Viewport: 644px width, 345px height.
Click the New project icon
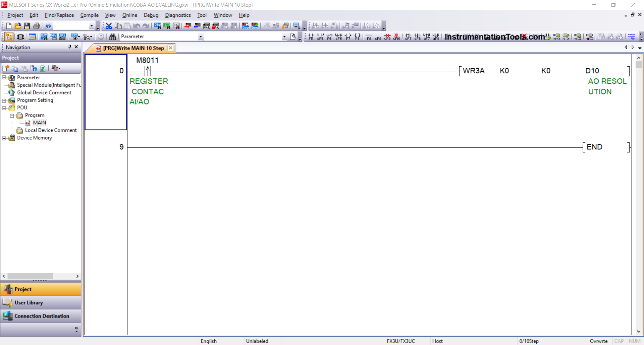click(9, 26)
